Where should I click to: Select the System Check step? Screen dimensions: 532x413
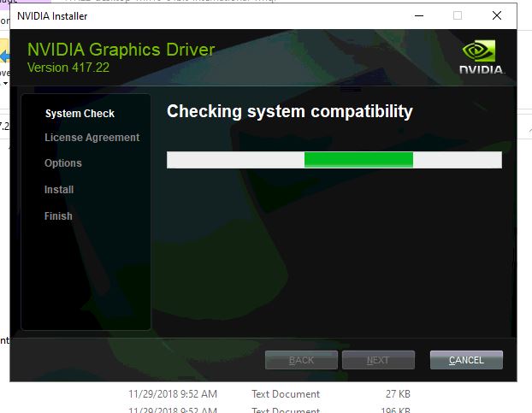[80, 113]
